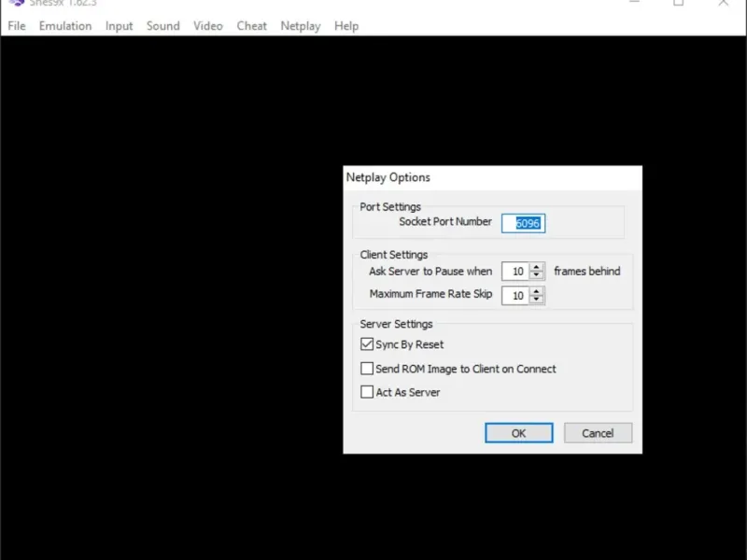Open the File menu
747x560 pixels.
tap(17, 26)
